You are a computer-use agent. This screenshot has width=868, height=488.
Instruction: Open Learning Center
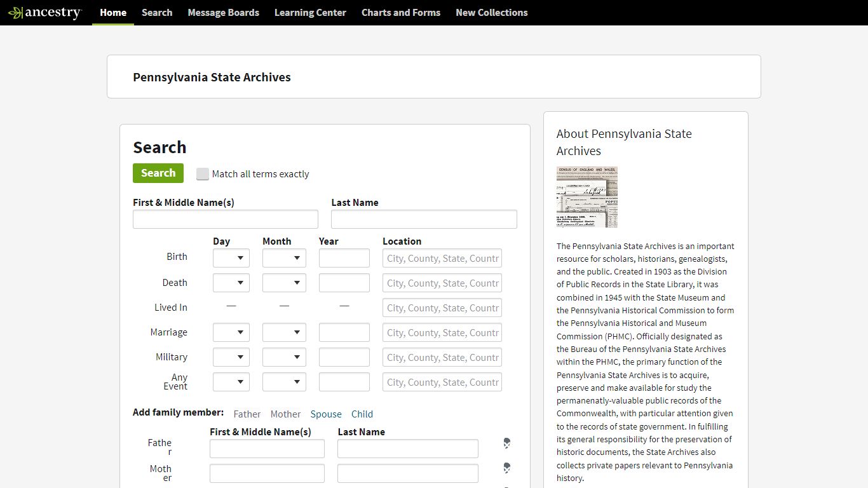[x=310, y=13]
